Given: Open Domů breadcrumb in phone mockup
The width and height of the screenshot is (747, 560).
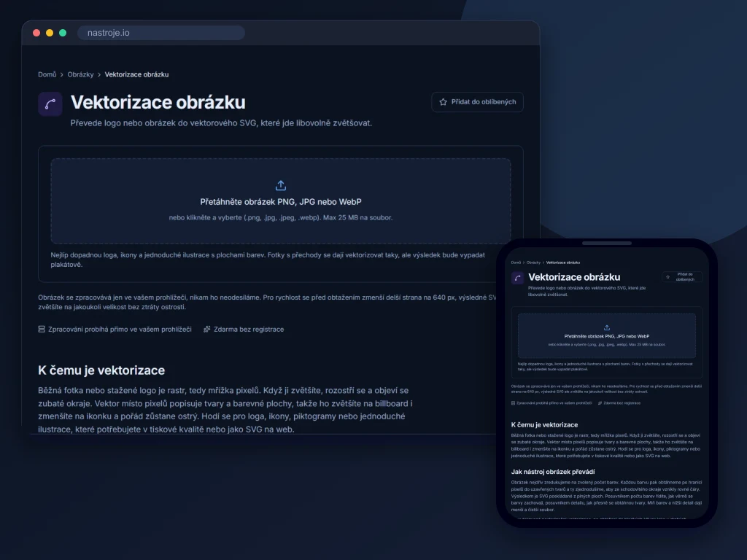Looking at the screenshot, I should pyautogui.click(x=516, y=262).
